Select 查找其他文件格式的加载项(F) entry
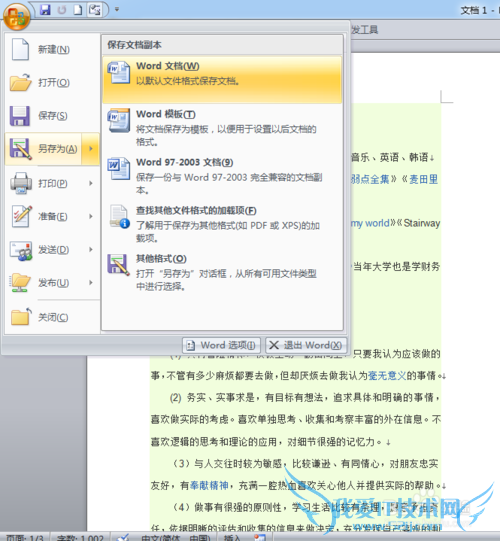 click(222, 224)
